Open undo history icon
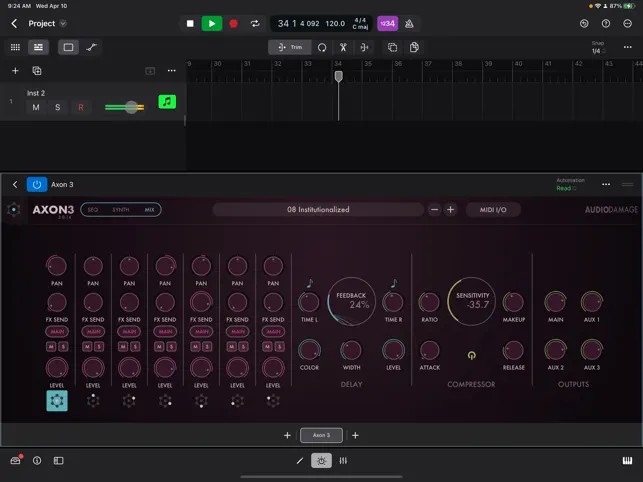The image size is (643, 482). pyautogui.click(x=584, y=24)
